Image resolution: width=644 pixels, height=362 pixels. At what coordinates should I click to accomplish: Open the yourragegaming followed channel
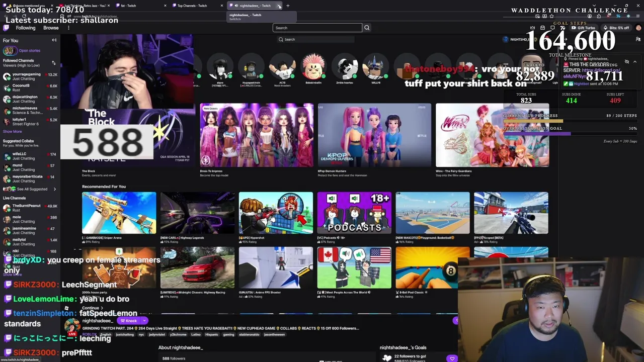point(30,76)
